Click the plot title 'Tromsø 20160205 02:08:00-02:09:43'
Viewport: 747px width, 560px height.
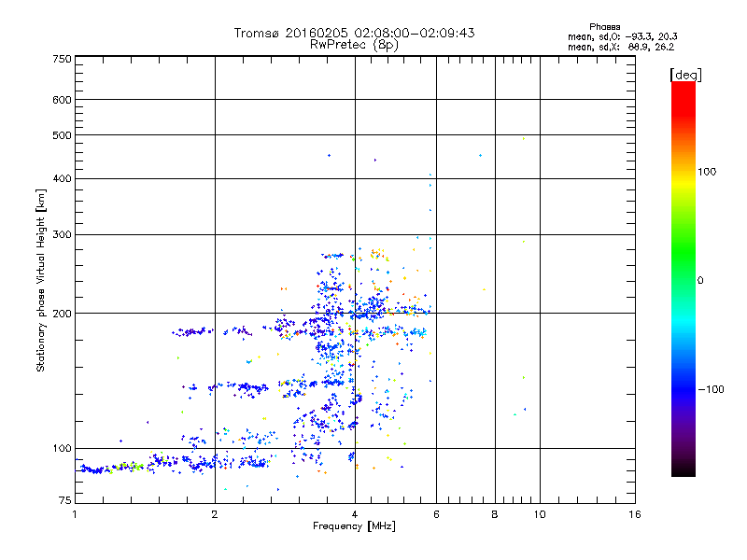point(354,33)
